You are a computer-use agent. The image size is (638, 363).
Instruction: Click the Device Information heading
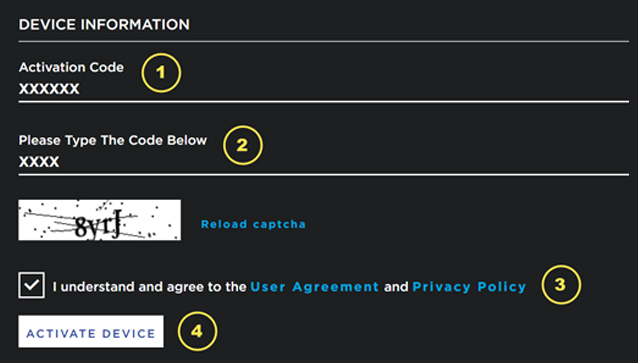104,24
